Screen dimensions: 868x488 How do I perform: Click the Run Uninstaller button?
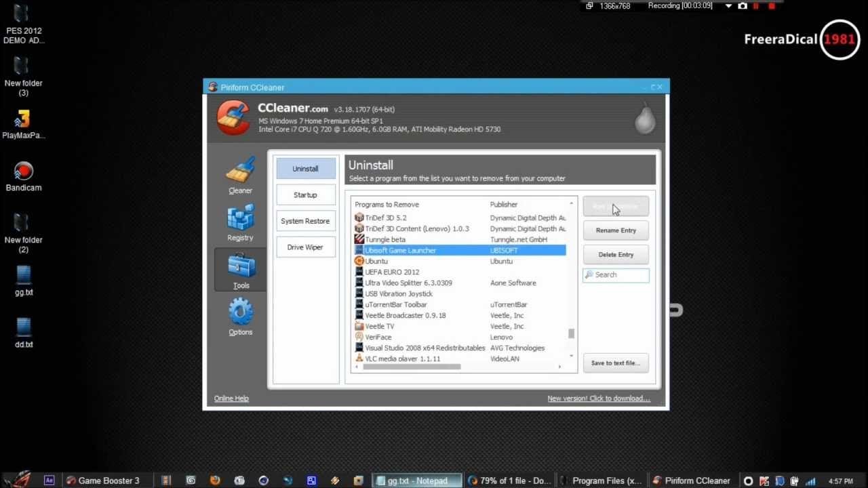616,206
